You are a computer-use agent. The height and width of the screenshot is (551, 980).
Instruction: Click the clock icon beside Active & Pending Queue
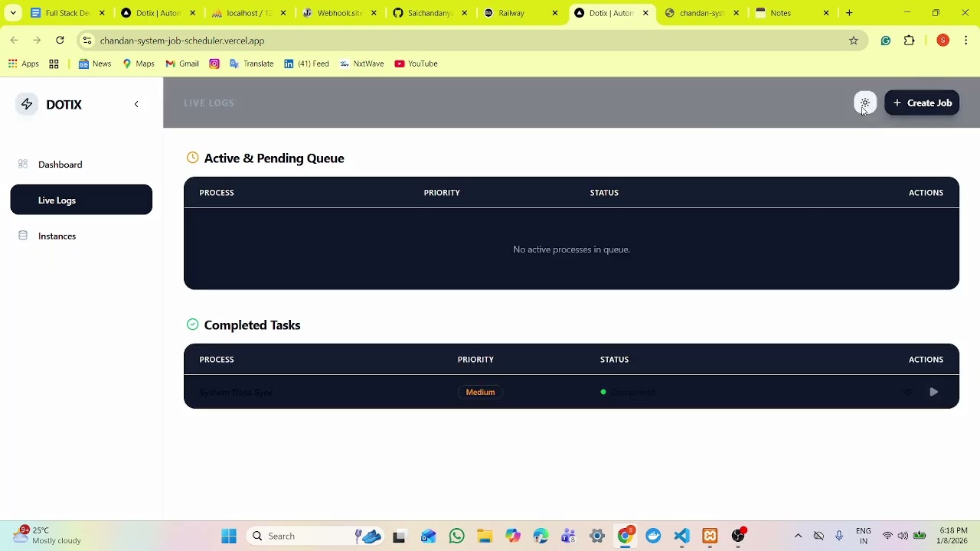192,158
